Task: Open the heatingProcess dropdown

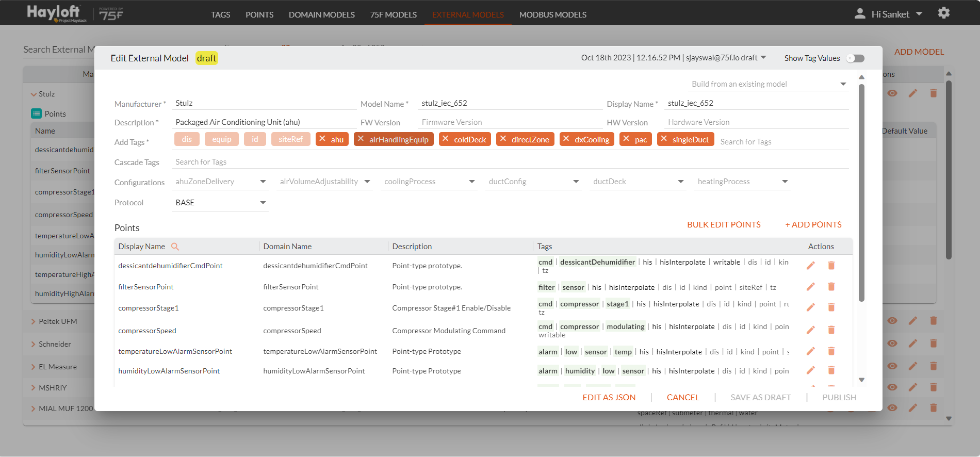Action: pos(742,182)
